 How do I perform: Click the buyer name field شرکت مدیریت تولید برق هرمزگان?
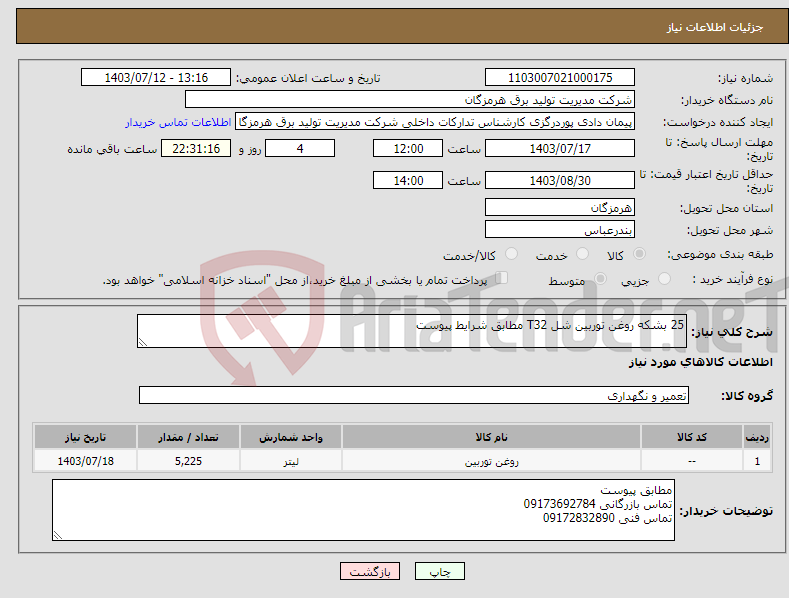410,99
